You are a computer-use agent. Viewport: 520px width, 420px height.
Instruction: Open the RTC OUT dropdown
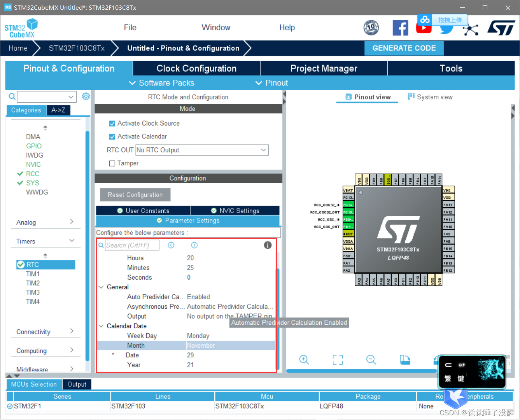click(202, 150)
